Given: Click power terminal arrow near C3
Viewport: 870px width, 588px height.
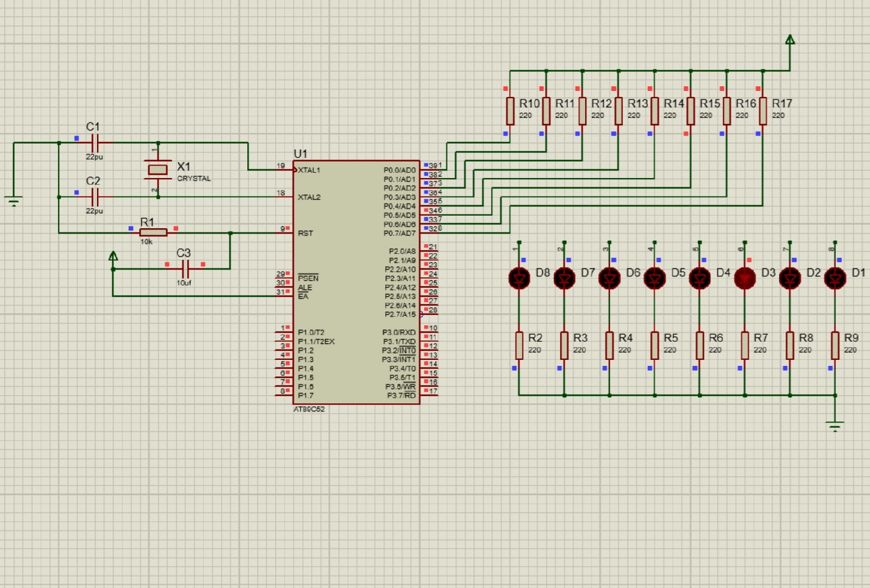Looking at the screenshot, I should [113, 255].
